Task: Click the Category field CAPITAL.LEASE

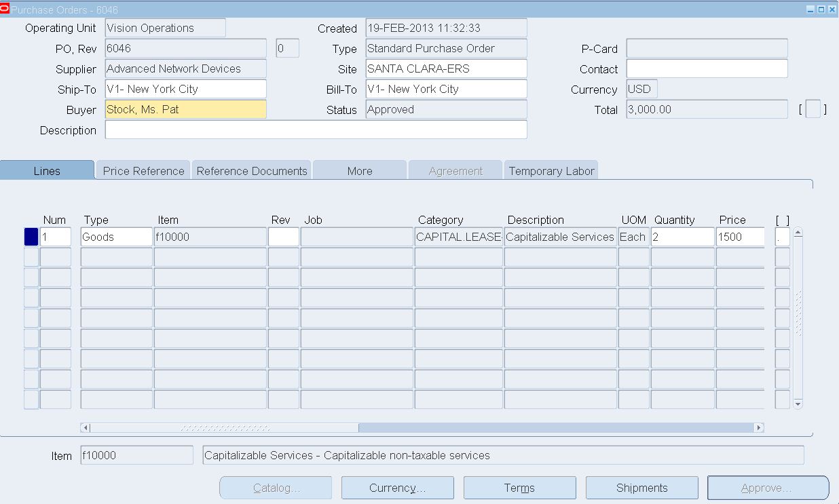Action: [458, 237]
